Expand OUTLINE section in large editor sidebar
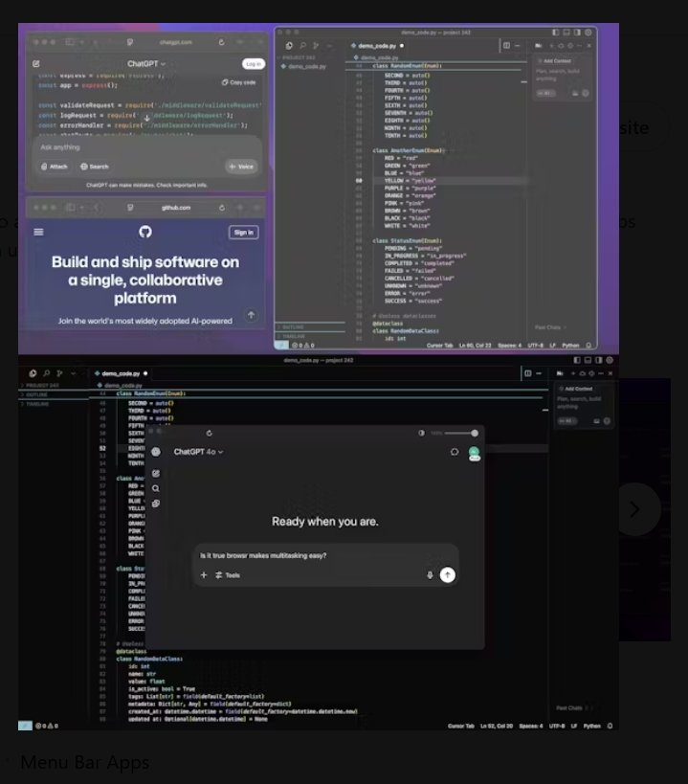 pyautogui.click(x=35, y=394)
